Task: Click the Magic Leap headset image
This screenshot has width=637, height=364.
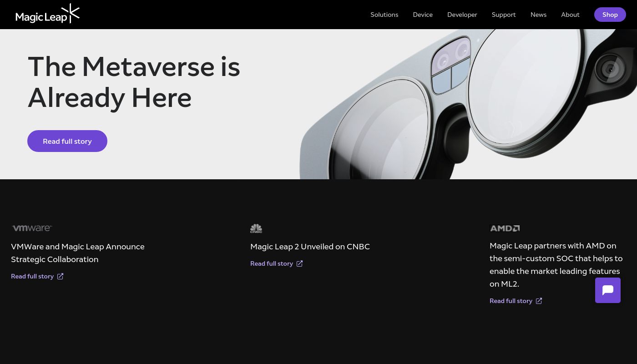Action: tap(469, 104)
